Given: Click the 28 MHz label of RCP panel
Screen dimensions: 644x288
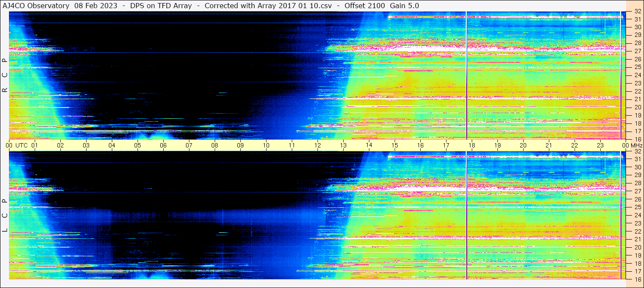Looking at the screenshot, I should click(638, 43).
